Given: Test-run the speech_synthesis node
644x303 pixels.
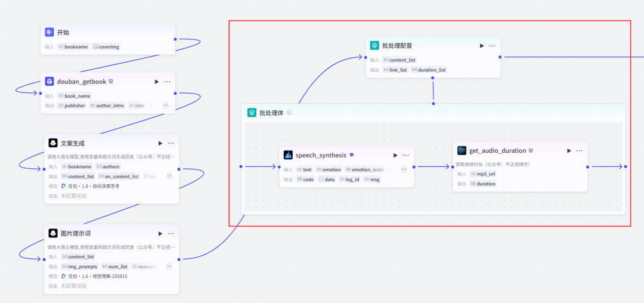Looking at the screenshot, I should pos(395,155).
